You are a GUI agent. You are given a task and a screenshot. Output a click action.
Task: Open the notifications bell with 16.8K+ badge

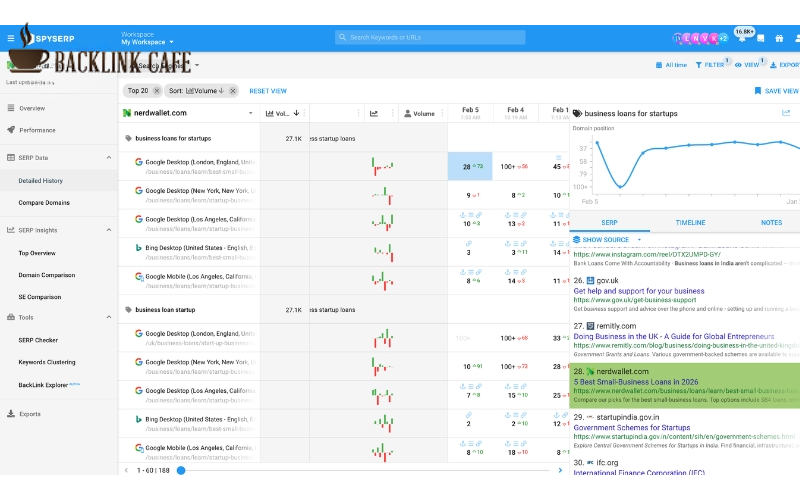[742, 37]
